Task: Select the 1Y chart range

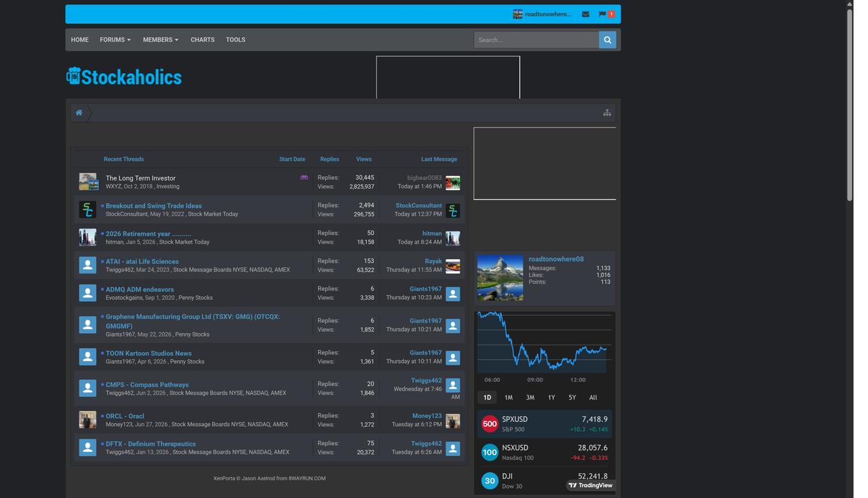Action: [551, 398]
